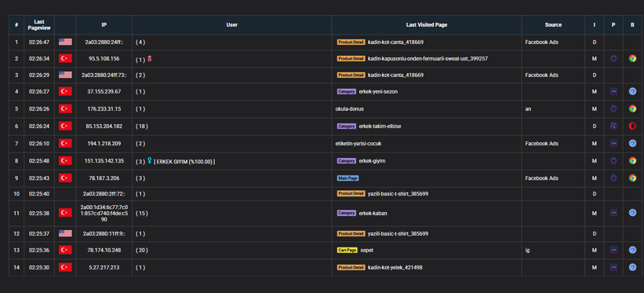The width and height of the screenshot is (644, 293).
Task: Click the US flag in row 1
Action: click(65, 42)
